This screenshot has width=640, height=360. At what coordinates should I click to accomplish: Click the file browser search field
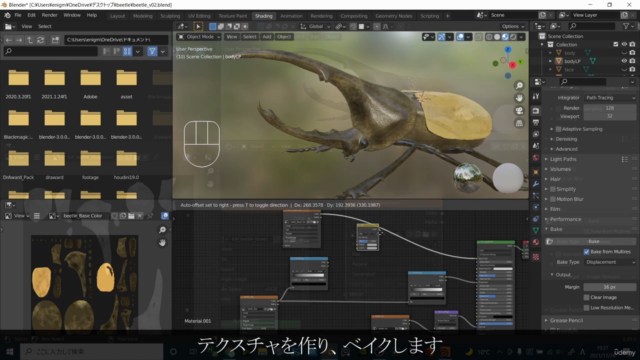coord(51,51)
